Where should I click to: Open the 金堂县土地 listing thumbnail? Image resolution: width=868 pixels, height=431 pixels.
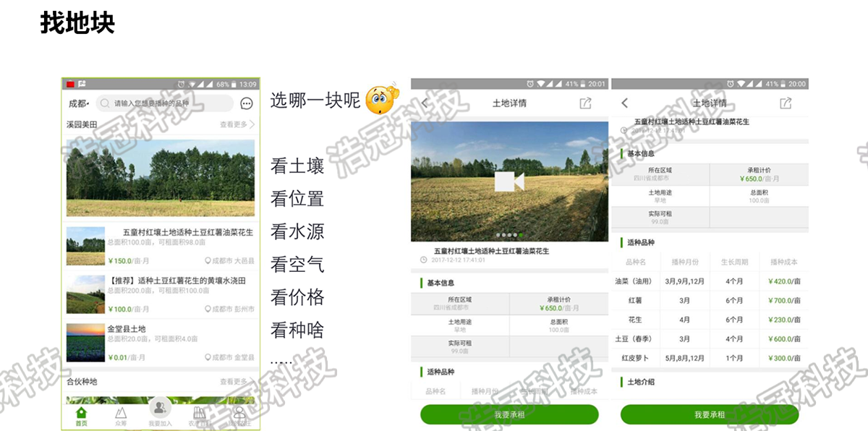pos(85,342)
